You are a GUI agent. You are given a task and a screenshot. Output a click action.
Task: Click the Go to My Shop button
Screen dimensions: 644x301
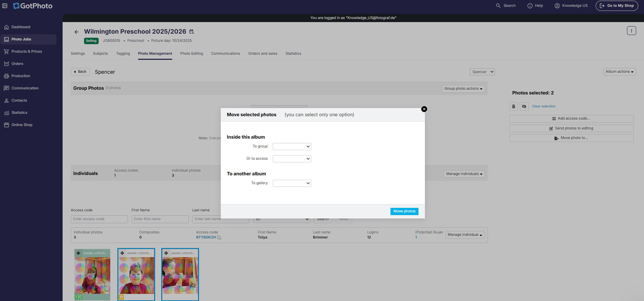point(617,6)
